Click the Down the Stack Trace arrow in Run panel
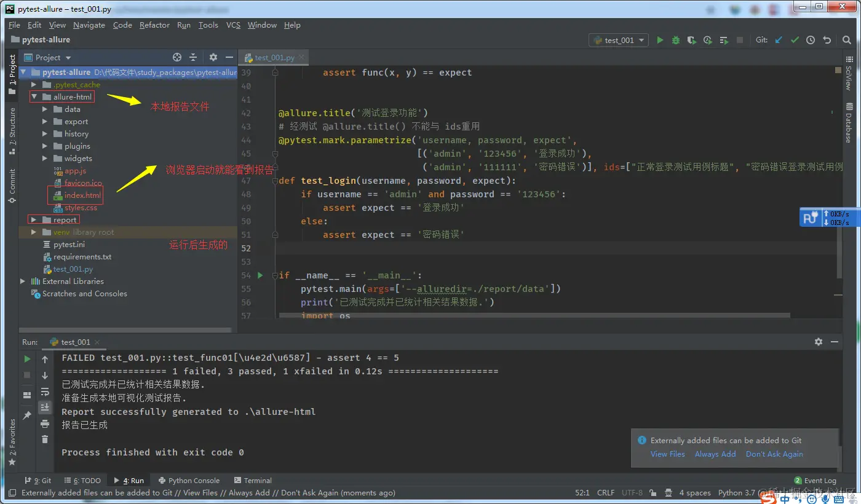 pos(45,375)
